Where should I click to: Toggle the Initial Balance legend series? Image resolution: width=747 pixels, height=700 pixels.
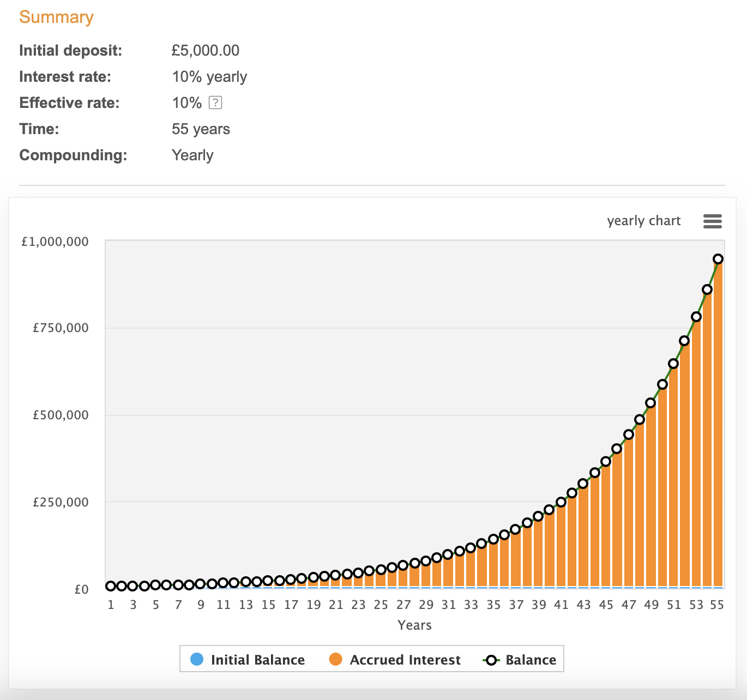pos(248,660)
